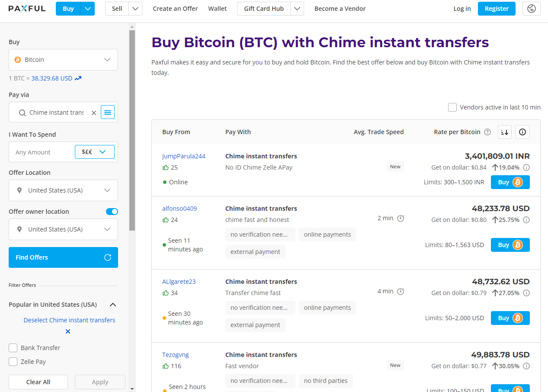
Task: Open Create an Offer
Action: 175,9
